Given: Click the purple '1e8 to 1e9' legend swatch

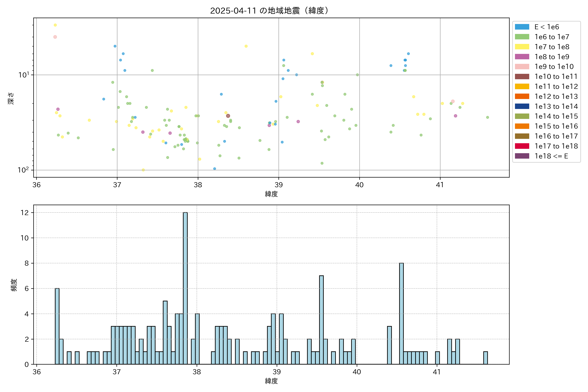Looking at the screenshot, I should (x=522, y=57).
